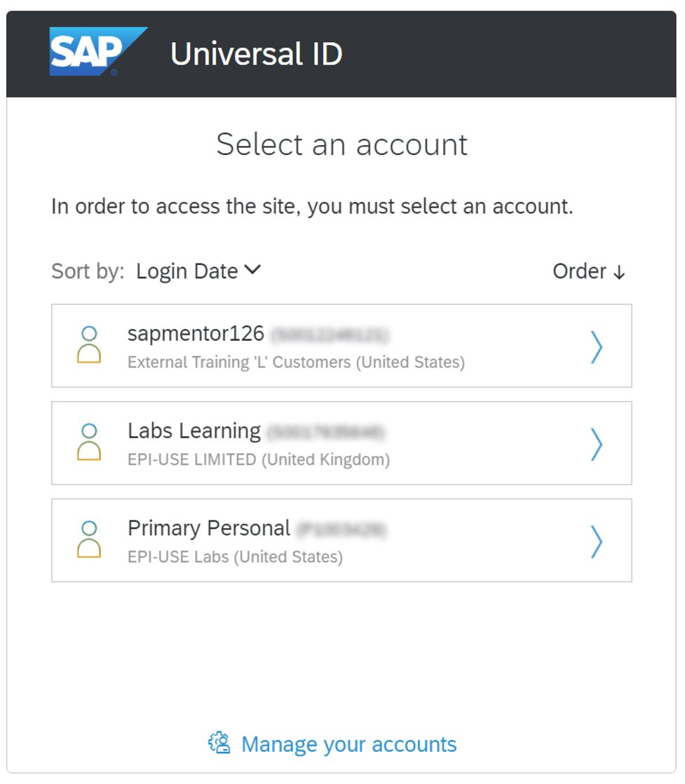685x784 pixels.
Task: Click the Universal ID title text
Action: tap(257, 53)
